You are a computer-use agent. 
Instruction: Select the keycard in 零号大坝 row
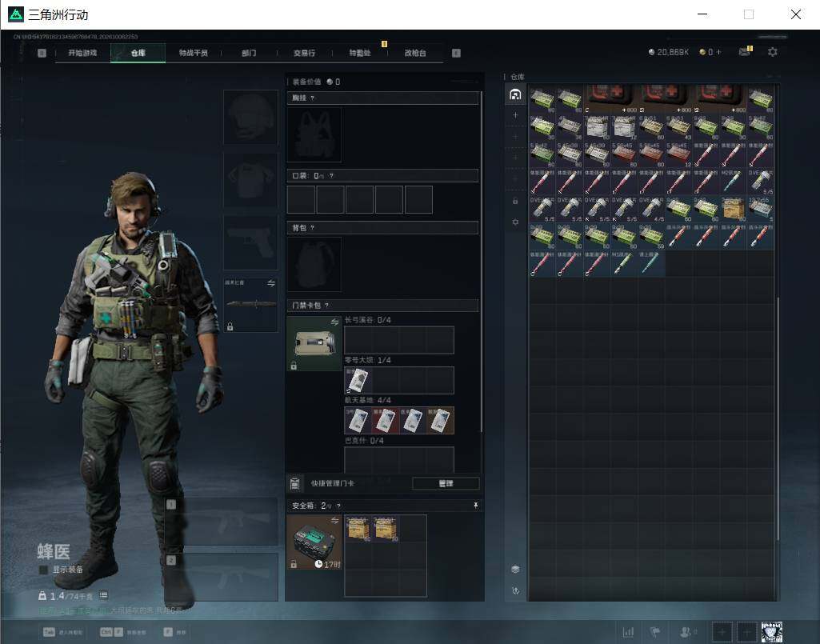358,380
